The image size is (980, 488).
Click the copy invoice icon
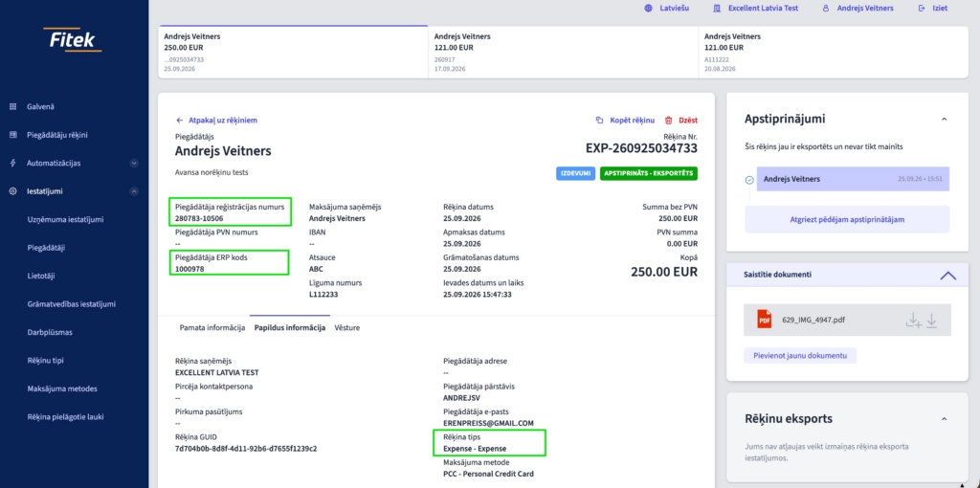599,120
